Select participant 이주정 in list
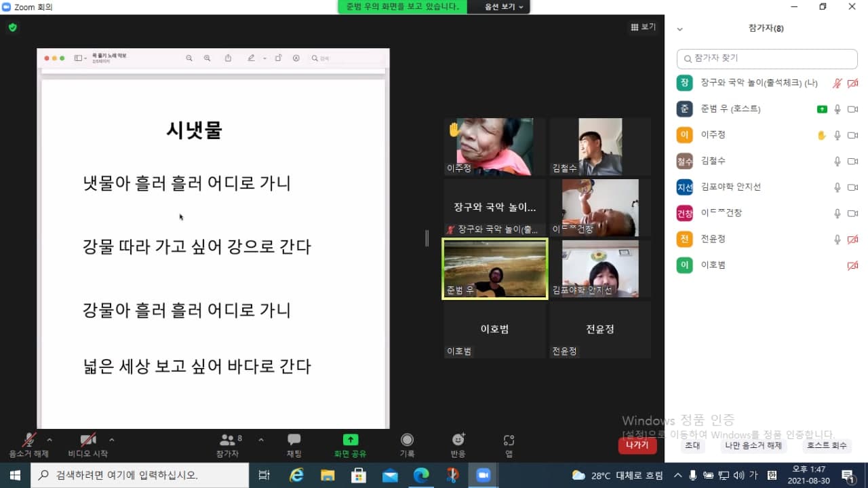The image size is (868, 488). point(767,135)
